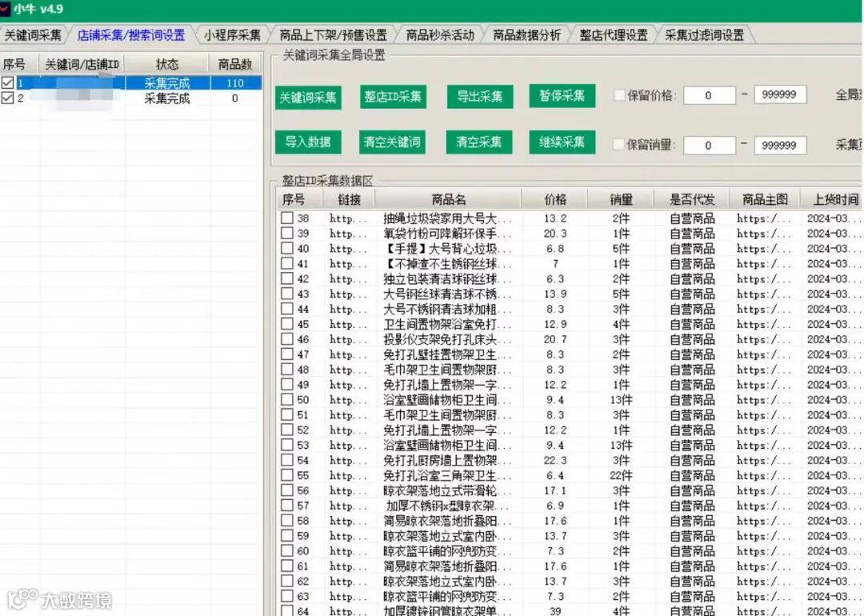Tick the checkbox for product row 40

[x=287, y=249]
